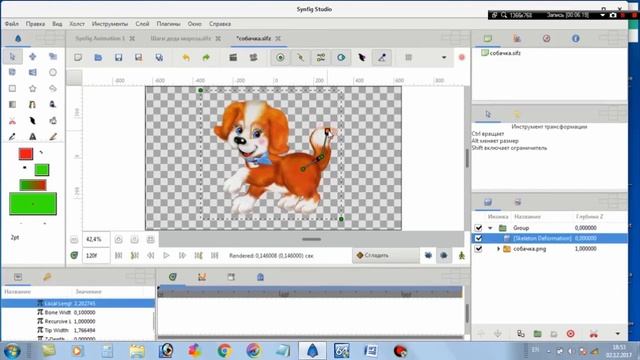Click the 120f current frame field
The width and height of the screenshot is (640, 360).
pyautogui.click(x=96, y=256)
